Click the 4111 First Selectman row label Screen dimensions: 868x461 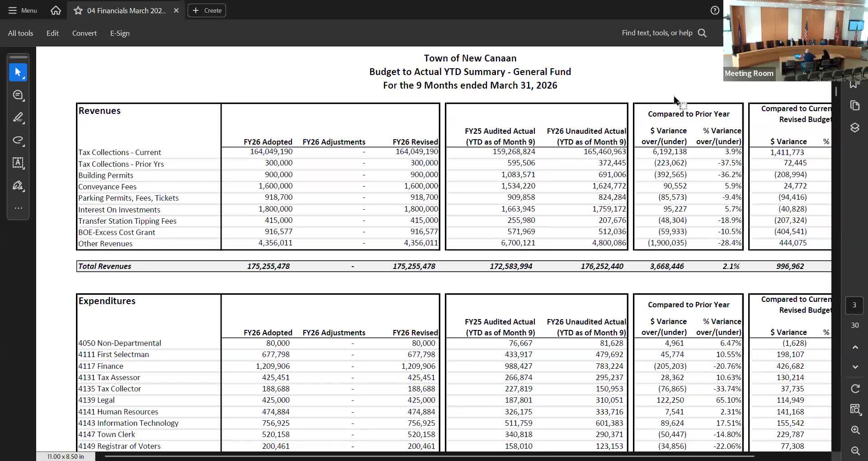pyautogui.click(x=113, y=354)
